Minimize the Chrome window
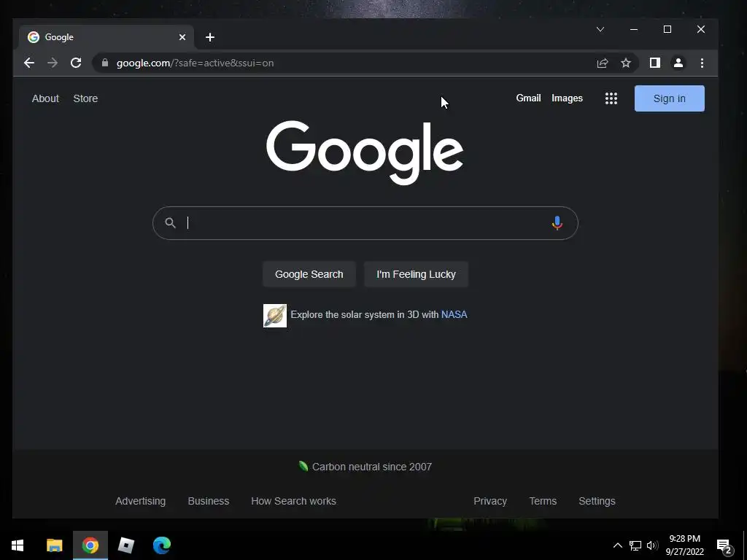Viewport: 747px width, 560px height. click(x=634, y=29)
